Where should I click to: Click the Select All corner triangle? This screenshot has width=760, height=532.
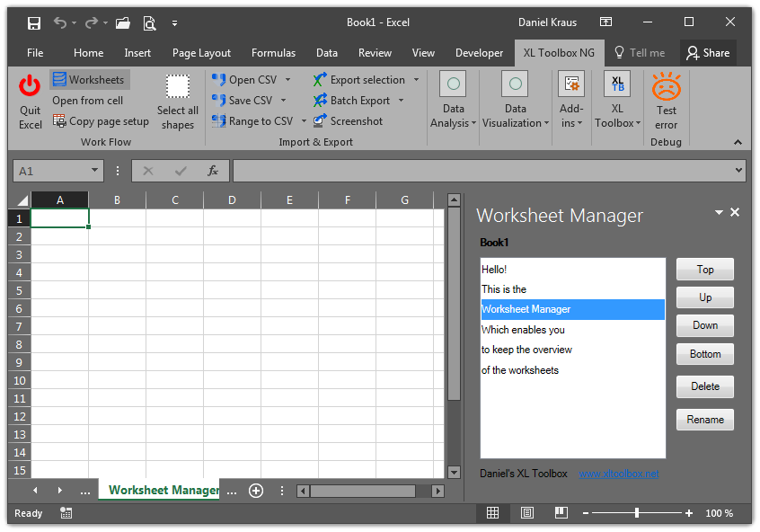point(22,200)
